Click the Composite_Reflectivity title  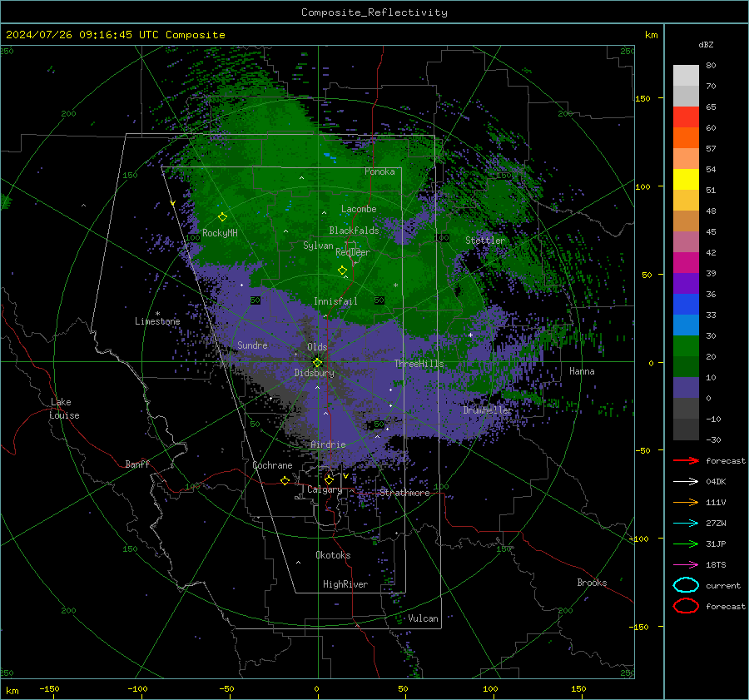[374, 12]
